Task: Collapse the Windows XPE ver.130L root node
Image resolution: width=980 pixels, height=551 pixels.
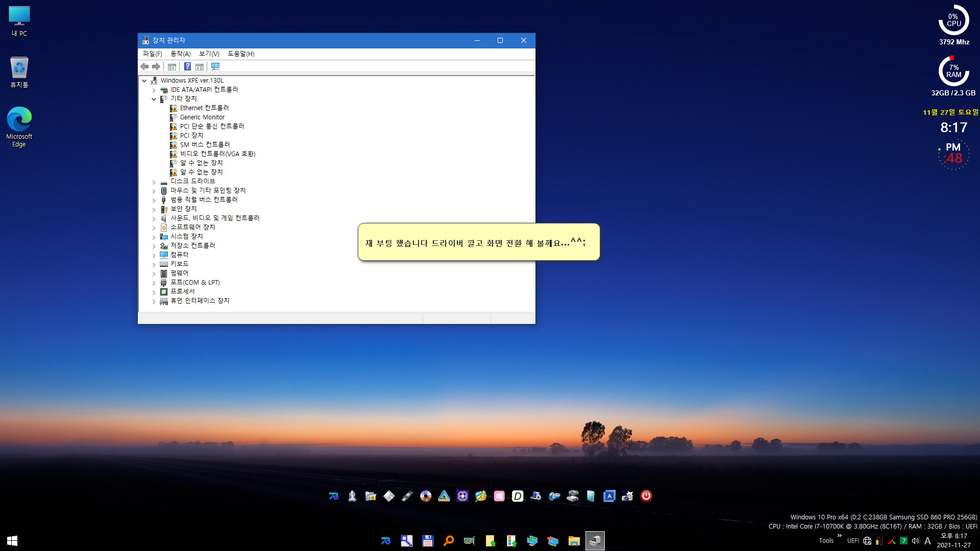Action: point(144,81)
